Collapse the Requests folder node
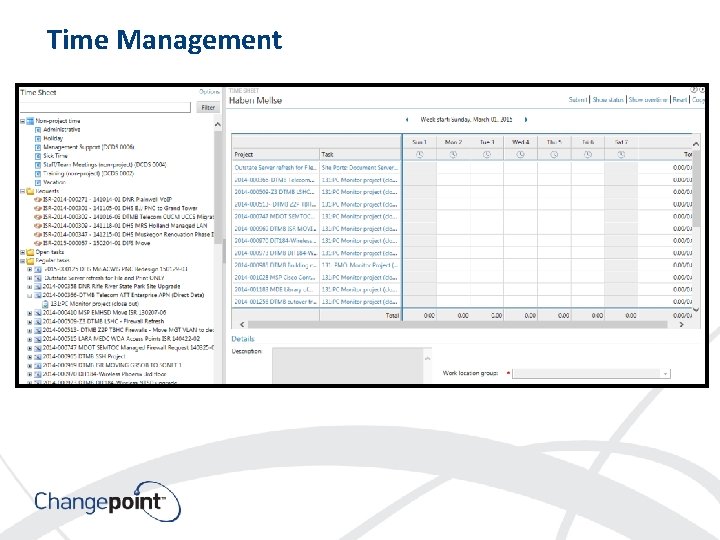The image size is (720, 540). pos(22,191)
